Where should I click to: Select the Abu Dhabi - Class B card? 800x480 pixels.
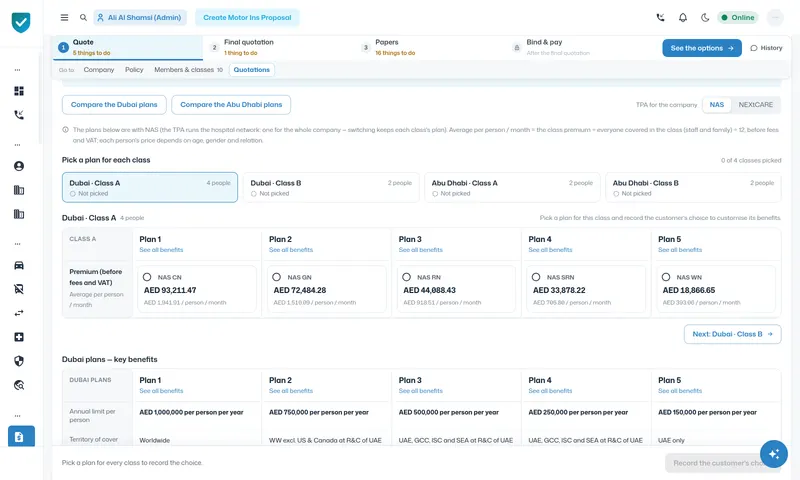pos(693,187)
